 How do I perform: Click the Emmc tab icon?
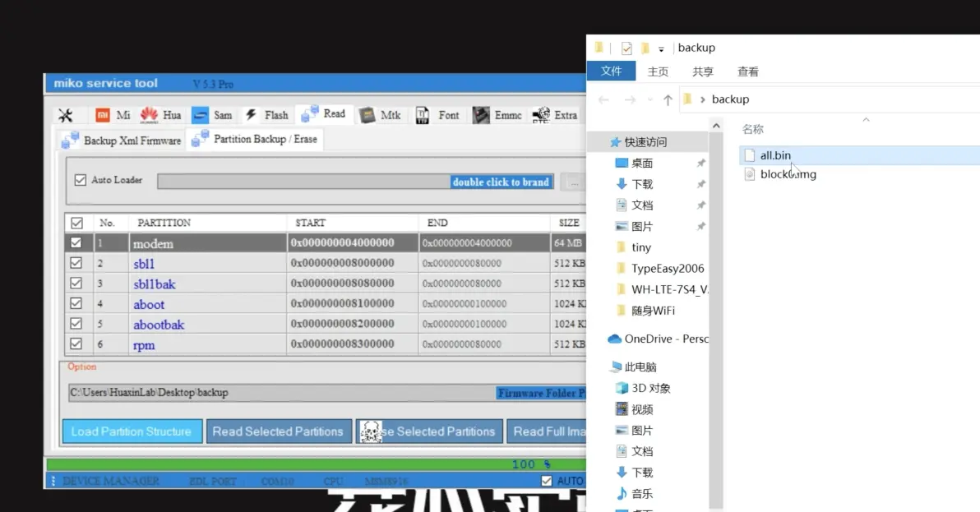[481, 115]
